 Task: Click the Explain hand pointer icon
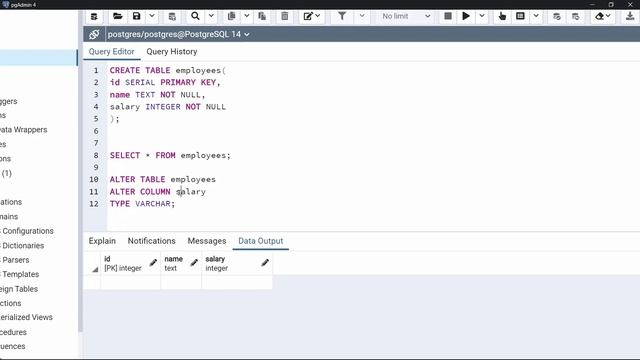[502, 16]
